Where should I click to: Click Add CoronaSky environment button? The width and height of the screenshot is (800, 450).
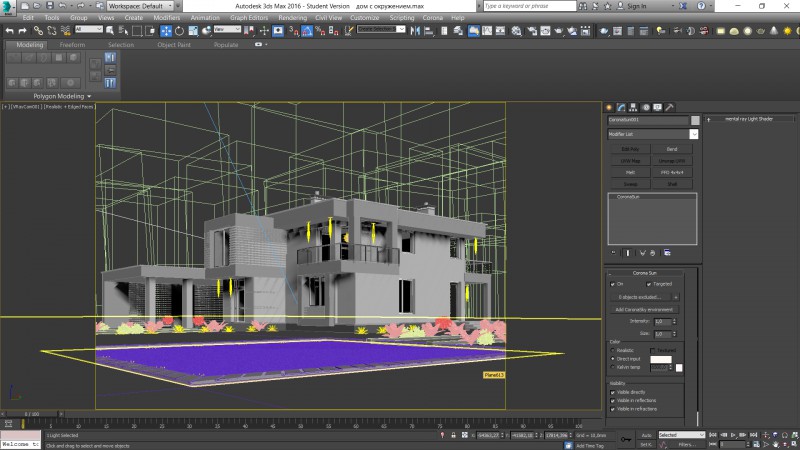[645, 310]
